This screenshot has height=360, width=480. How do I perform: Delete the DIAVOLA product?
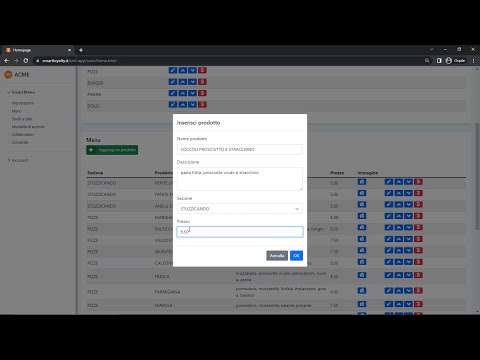(418, 304)
